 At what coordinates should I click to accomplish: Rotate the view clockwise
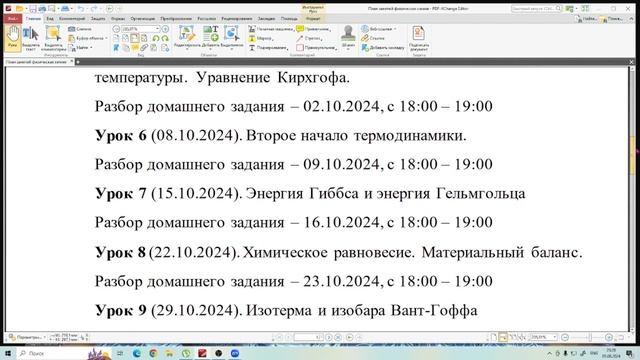click(165, 38)
